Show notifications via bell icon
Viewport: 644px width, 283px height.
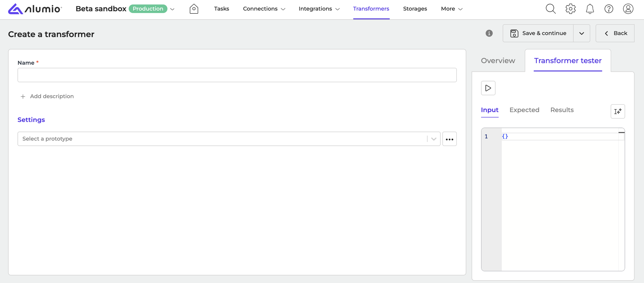[x=590, y=9]
